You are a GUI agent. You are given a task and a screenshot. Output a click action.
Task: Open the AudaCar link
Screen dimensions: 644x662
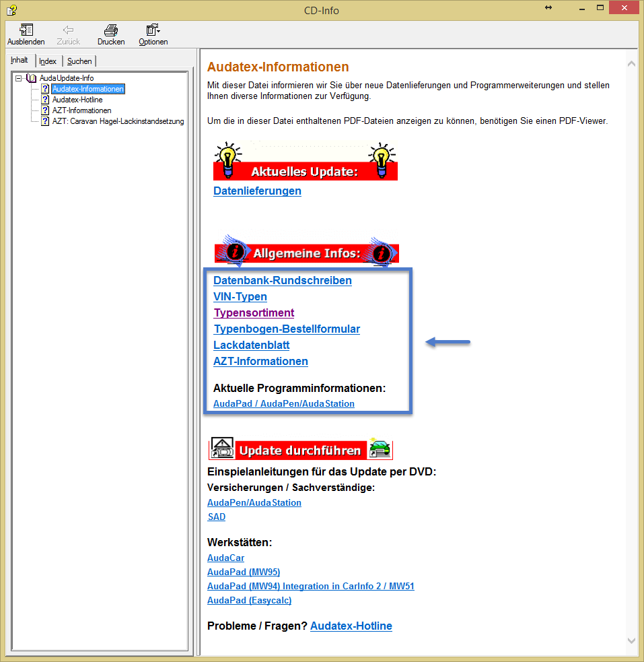225,558
